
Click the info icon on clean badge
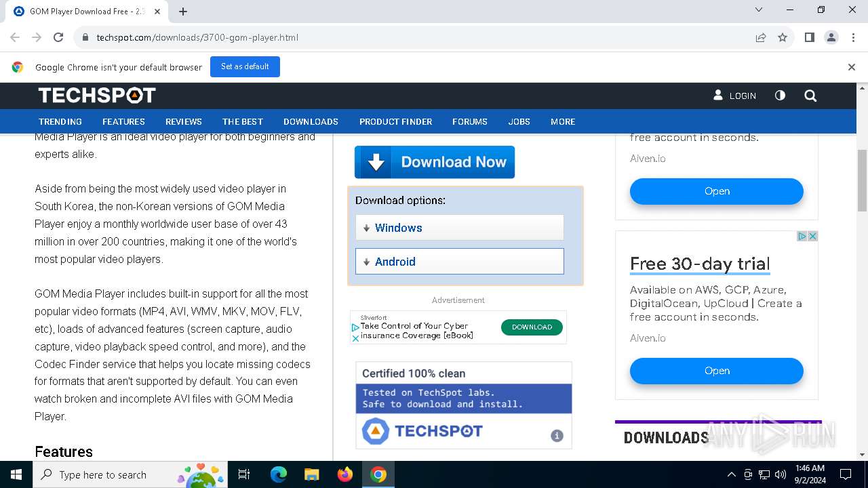pyautogui.click(x=557, y=436)
